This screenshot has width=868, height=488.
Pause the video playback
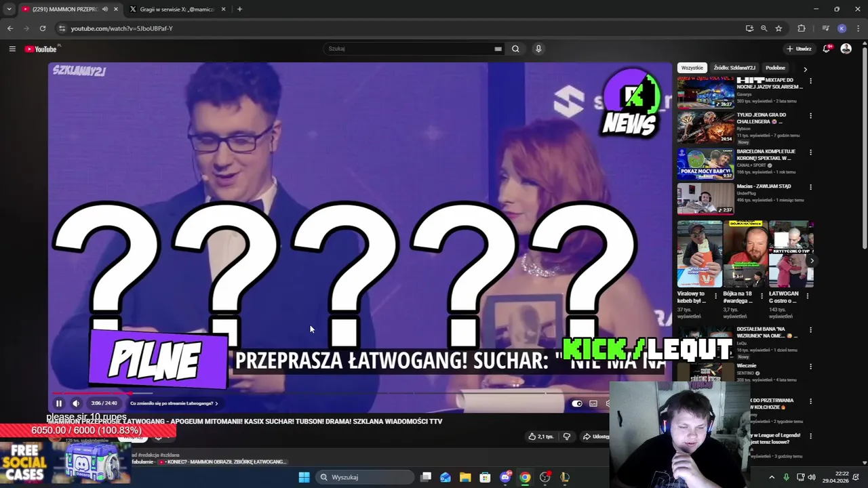click(x=59, y=403)
